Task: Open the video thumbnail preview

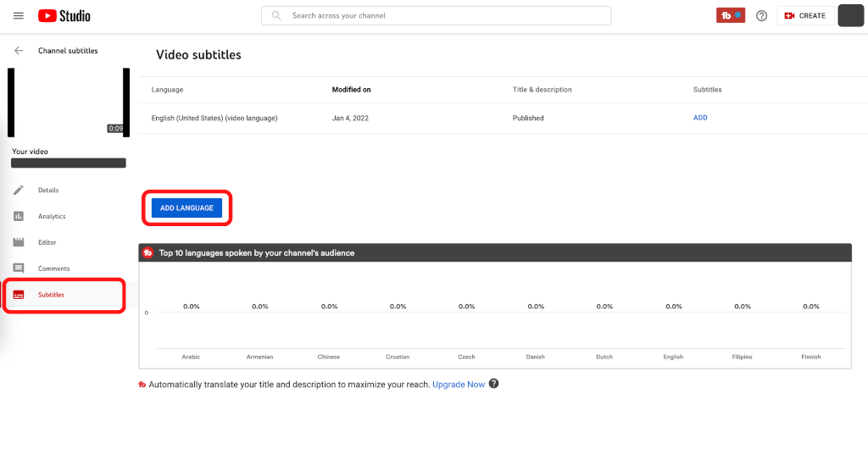Action: [69, 102]
